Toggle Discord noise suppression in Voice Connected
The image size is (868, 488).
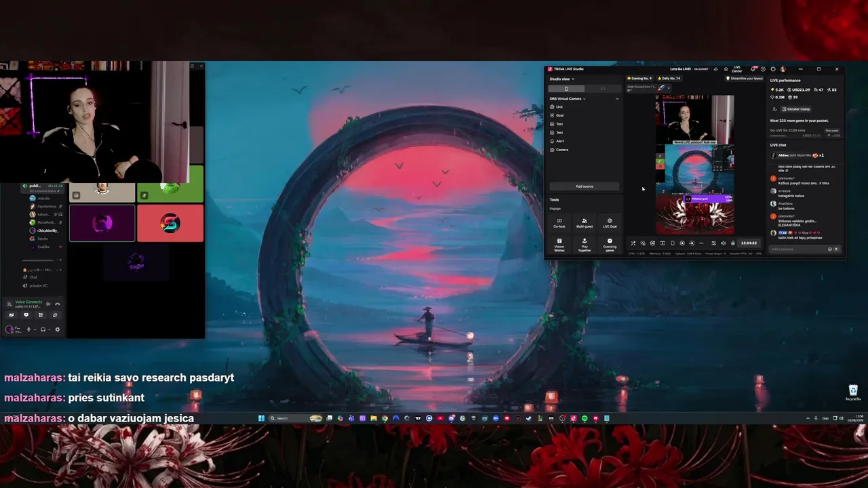(x=47, y=304)
